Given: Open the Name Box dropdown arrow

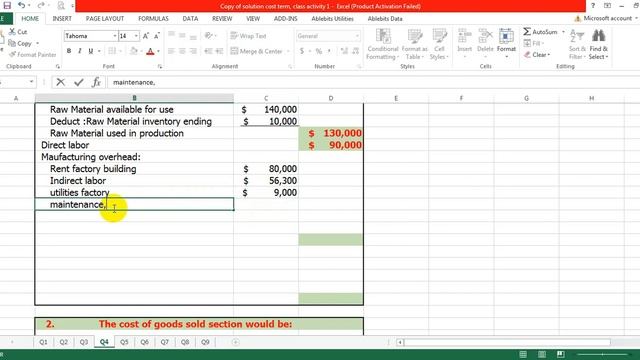Looking at the screenshot, I should tap(31, 82).
